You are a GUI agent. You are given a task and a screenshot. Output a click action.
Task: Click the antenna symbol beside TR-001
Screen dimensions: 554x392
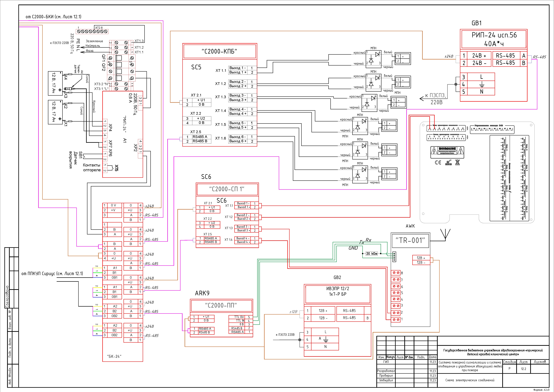point(445,235)
